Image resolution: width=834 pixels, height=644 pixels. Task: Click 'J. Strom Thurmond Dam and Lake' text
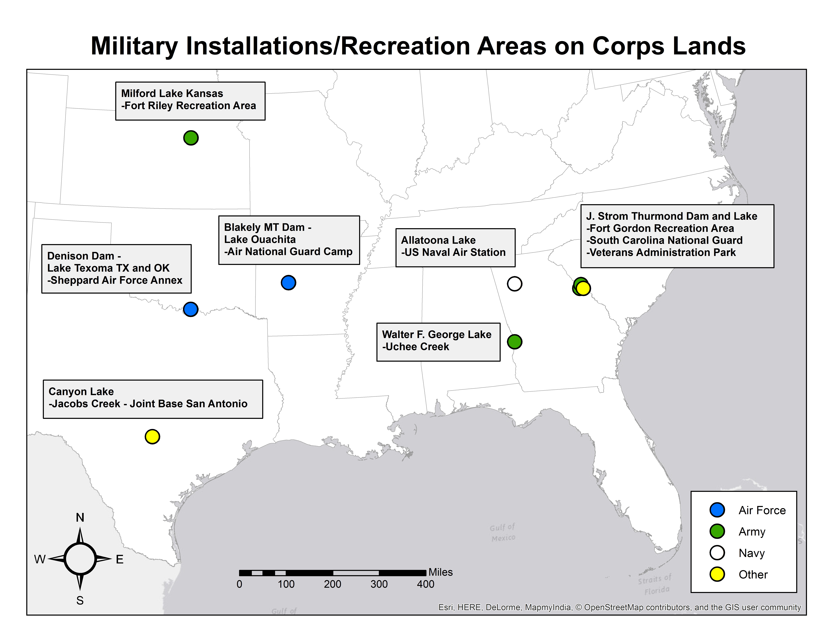click(x=672, y=216)
